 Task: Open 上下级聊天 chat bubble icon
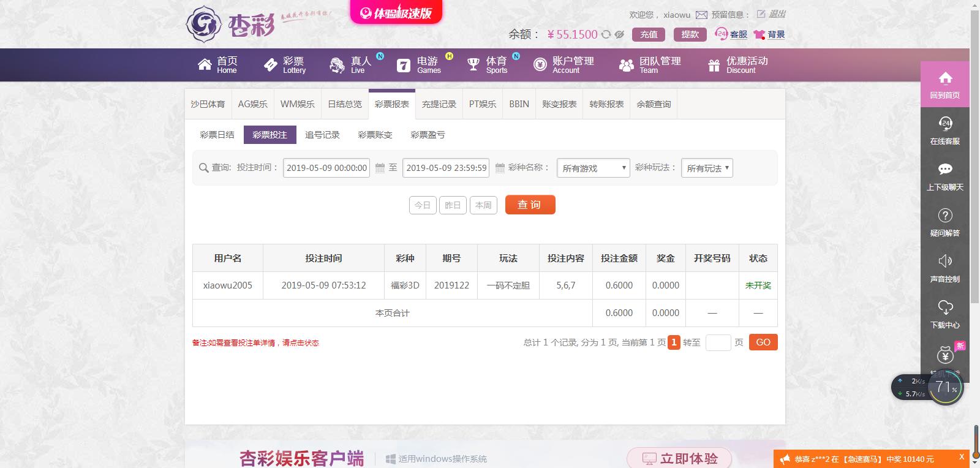coord(945,170)
